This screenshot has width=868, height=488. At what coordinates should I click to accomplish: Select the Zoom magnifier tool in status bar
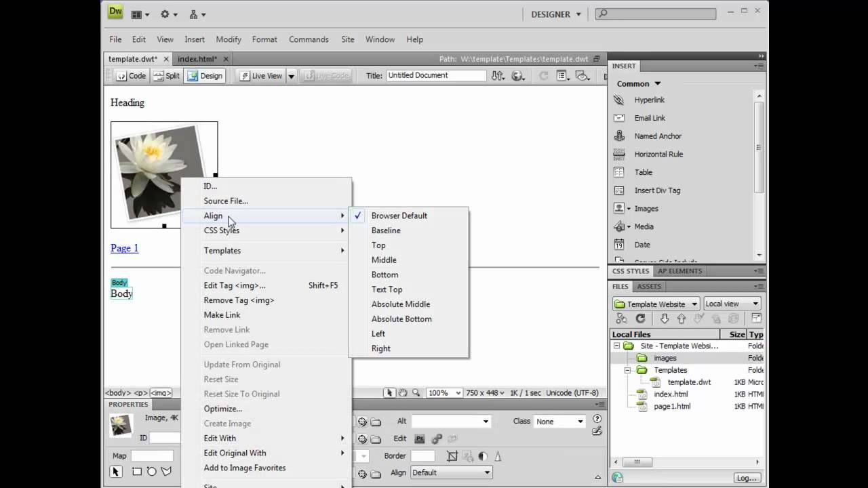[x=416, y=392]
